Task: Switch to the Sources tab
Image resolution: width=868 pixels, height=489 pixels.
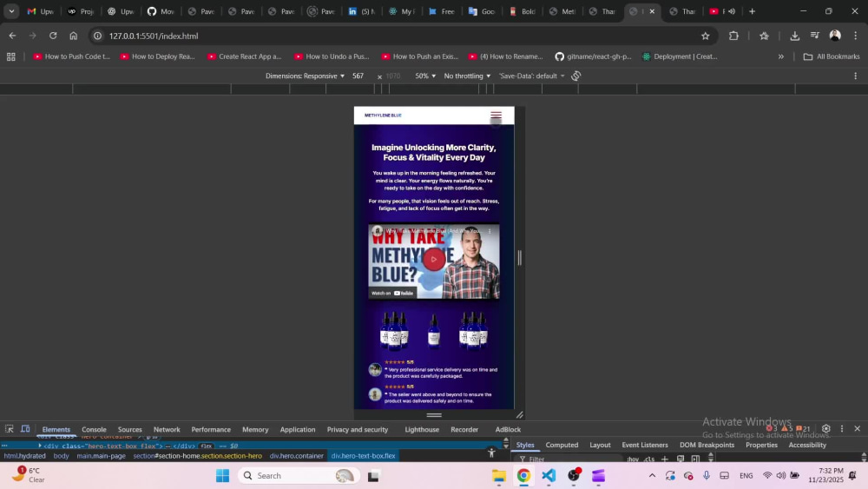Action: (130, 429)
